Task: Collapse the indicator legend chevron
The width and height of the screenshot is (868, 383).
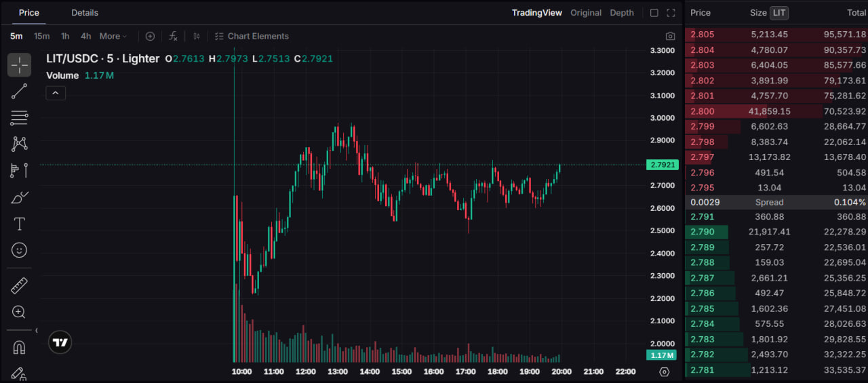Action: coord(56,93)
